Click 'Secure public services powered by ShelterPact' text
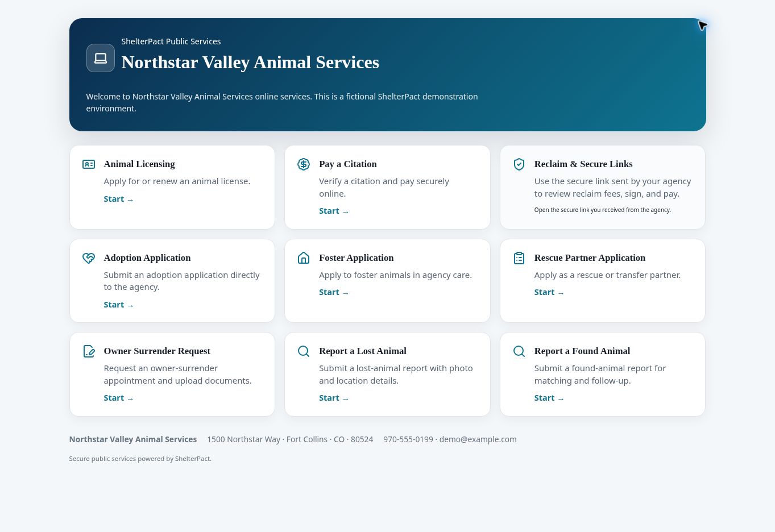Viewport: 775px width, 532px height. coord(140,459)
